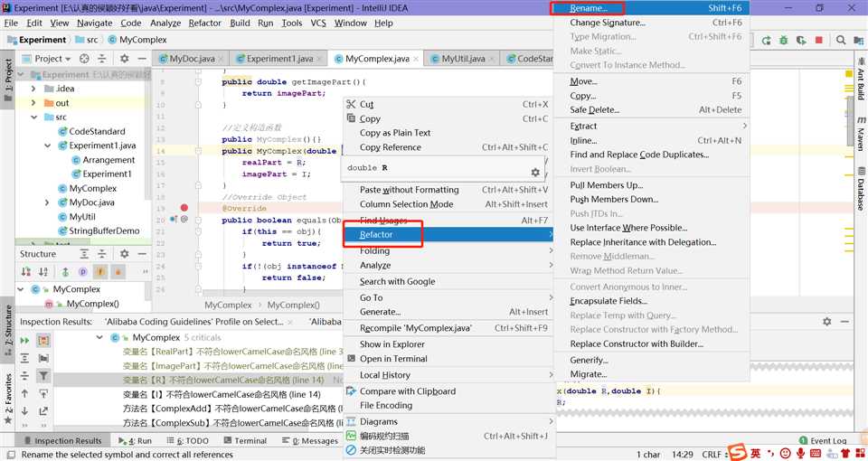Open the Event Log button
Image resolution: width=868 pixels, height=461 pixels.
pyautogui.click(x=823, y=440)
